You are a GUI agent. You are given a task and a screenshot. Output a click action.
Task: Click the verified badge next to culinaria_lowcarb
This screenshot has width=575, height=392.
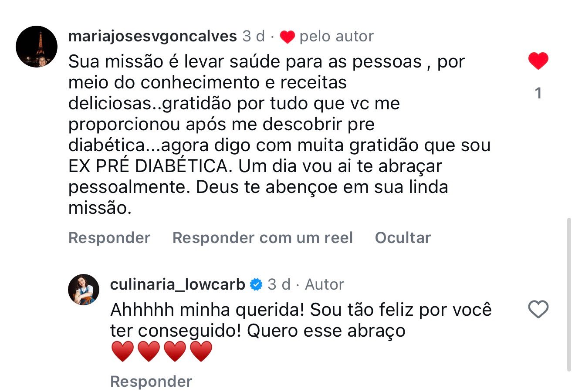pos(256,285)
